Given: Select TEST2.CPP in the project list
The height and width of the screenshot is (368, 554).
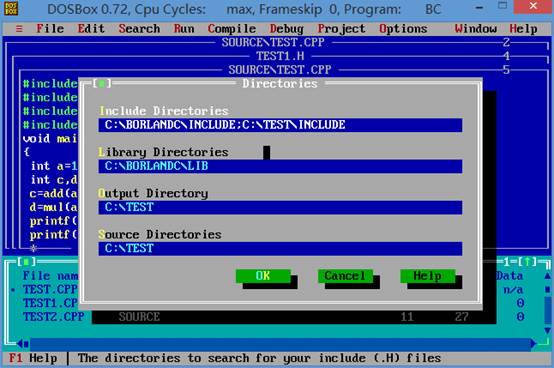Looking at the screenshot, I should click(54, 317).
